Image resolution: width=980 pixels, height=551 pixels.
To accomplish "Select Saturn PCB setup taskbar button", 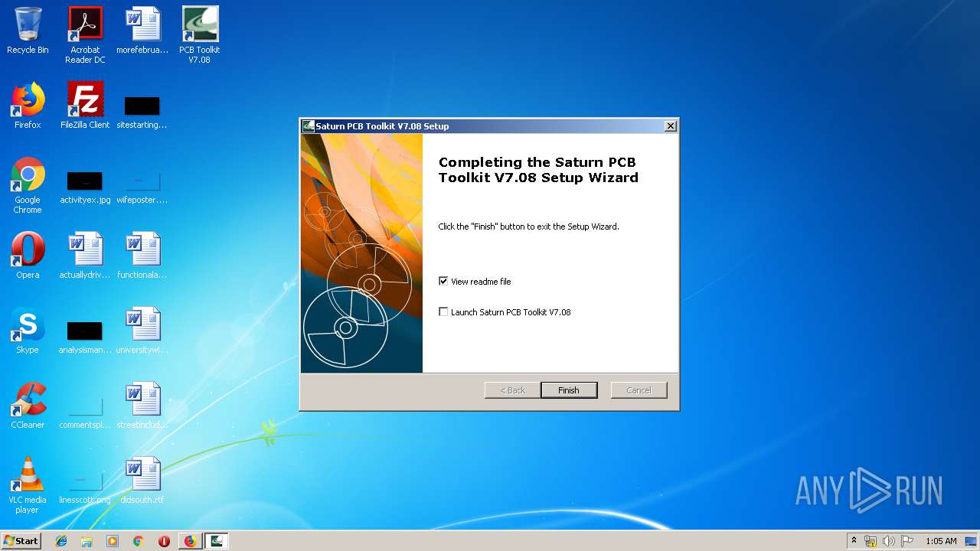I will 217,541.
